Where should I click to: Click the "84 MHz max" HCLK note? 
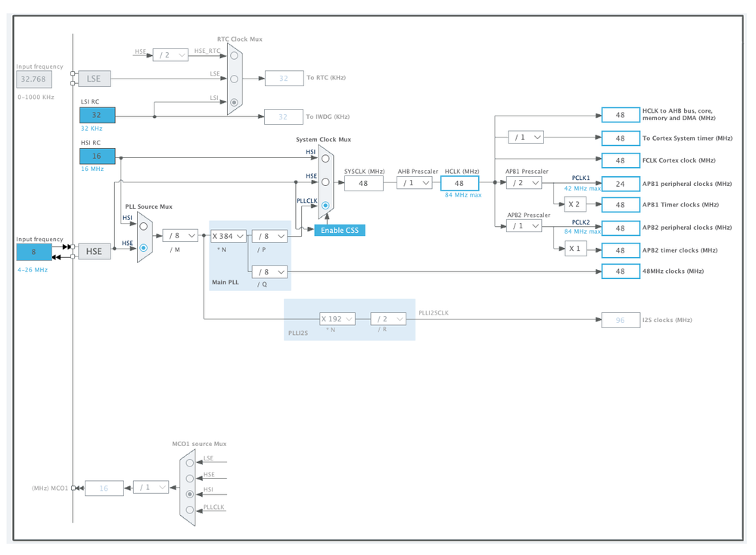point(463,195)
